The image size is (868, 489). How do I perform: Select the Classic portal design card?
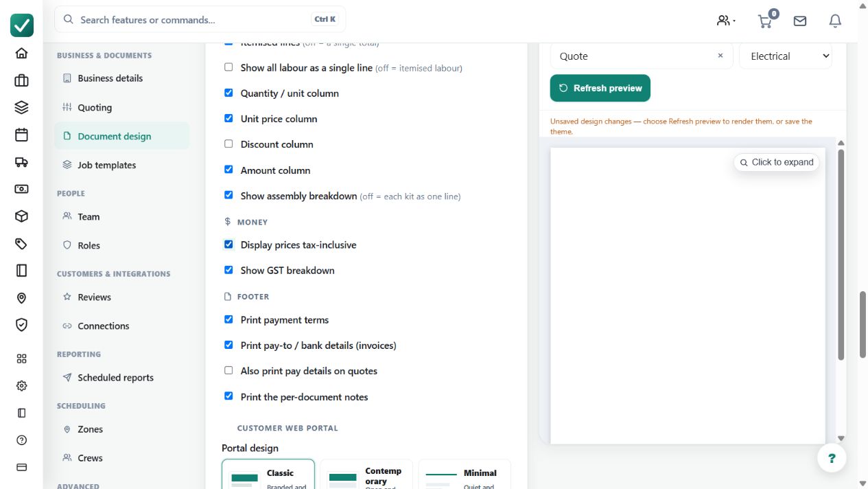(268, 474)
